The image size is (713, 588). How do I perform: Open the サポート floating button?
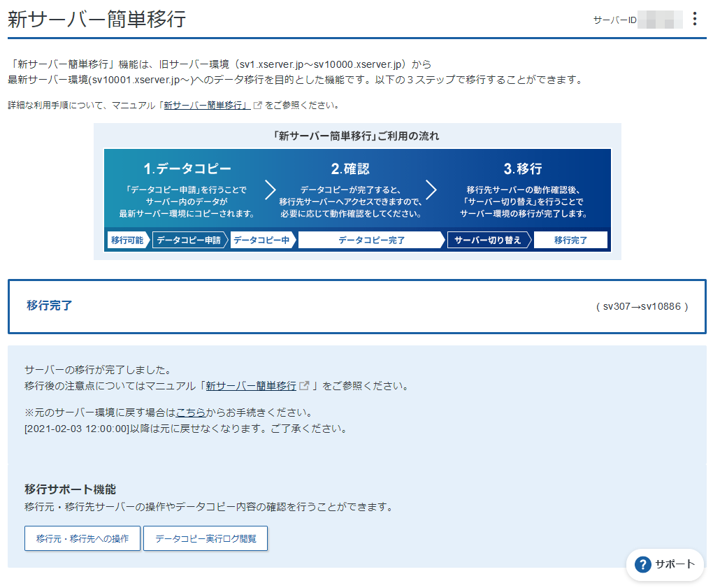tap(665, 564)
